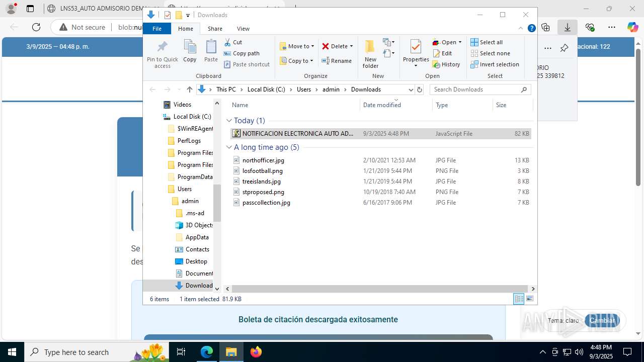Select losfootball.png file
This screenshot has width=644, height=362.
tap(380, 171)
